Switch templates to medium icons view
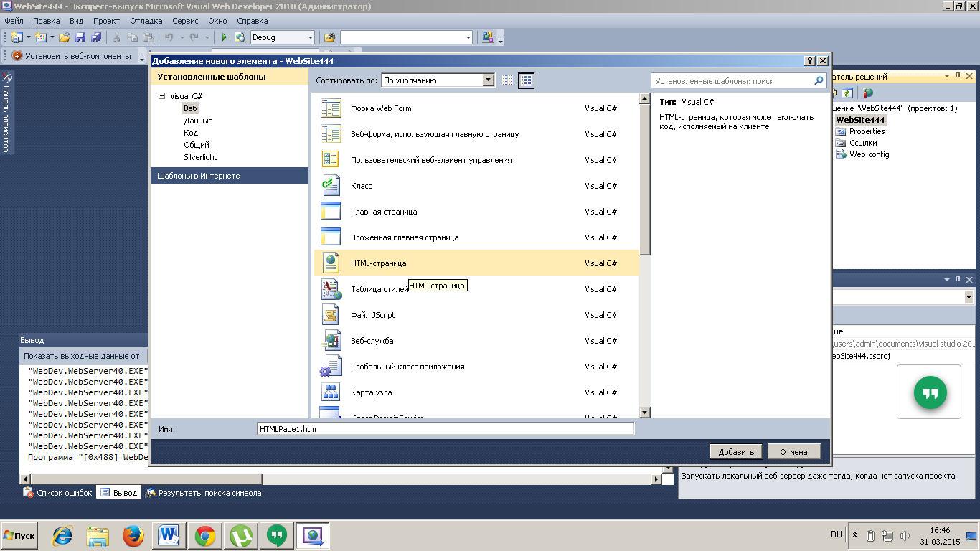This screenshot has width=980, height=551. [x=527, y=80]
